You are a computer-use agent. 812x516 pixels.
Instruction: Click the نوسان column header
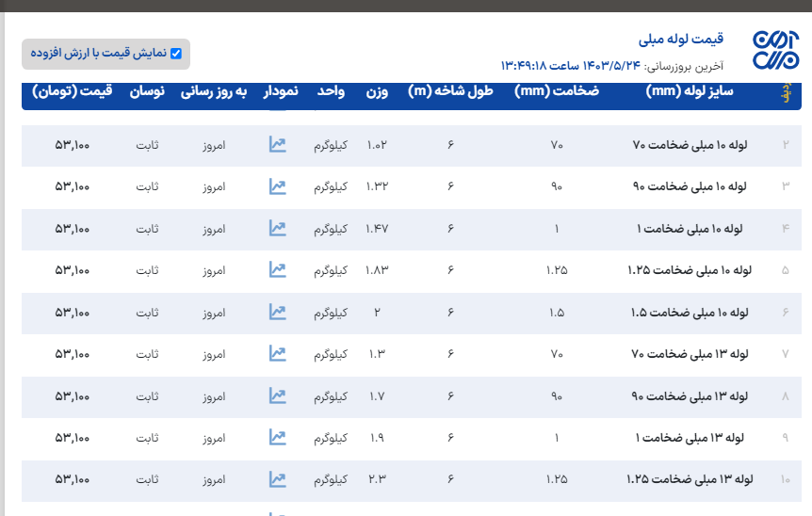(x=147, y=91)
